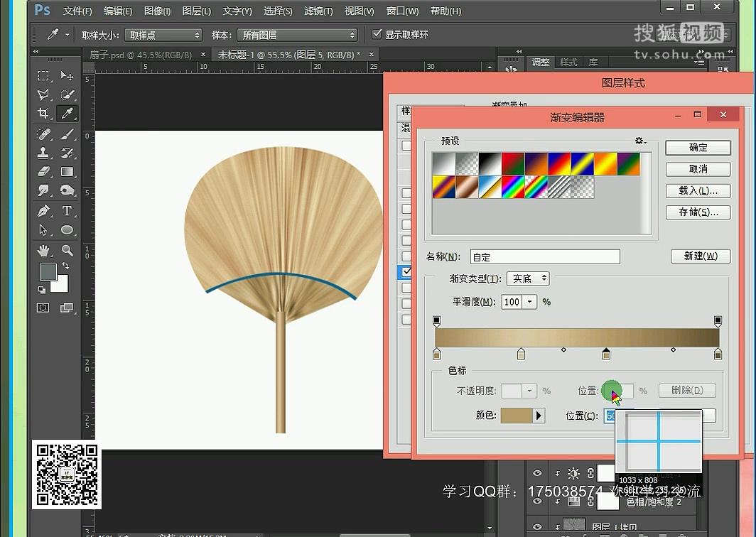Image resolution: width=756 pixels, height=537 pixels.
Task: Select the Gradient tool
Action: (x=67, y=172)
